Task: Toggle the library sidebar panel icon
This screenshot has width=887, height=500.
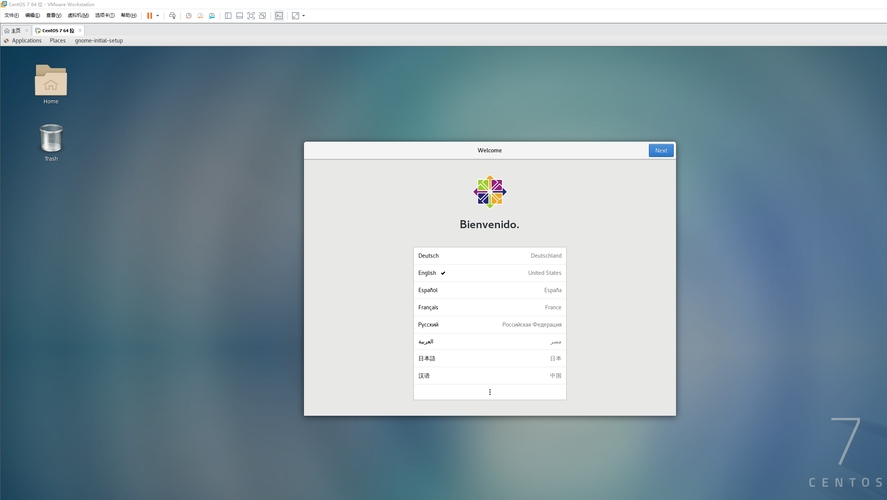Action: 228,16
